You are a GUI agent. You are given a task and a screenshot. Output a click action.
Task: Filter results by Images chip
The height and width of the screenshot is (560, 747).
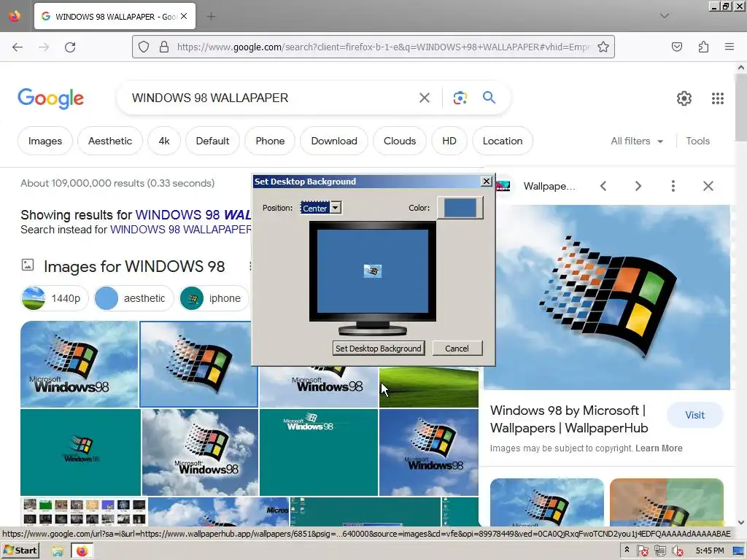coord(45,141)
